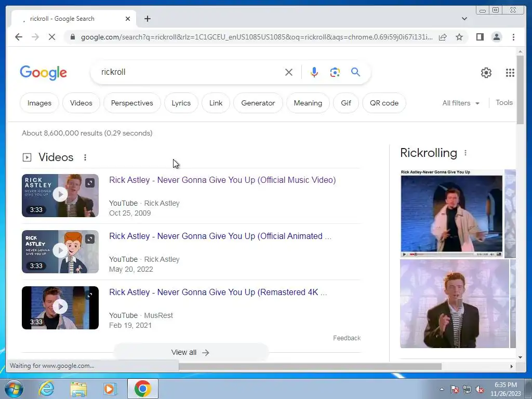Toggle the Chrome side panel
532x399 pixels.
click(x=480, y=37)
